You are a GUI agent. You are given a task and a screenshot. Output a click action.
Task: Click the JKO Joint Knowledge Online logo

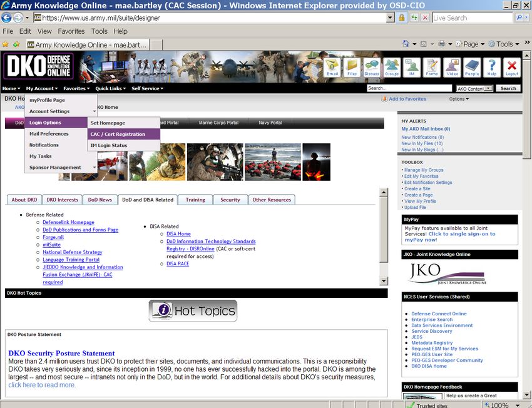tap(448, 274)
